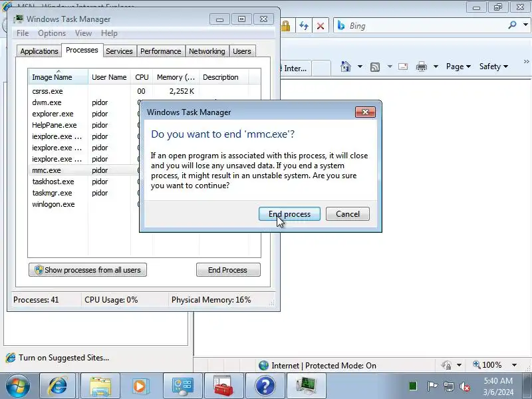The height and width of the screenshot is (399, 532).
Task: Click Show processes from all users
Action: point(88,270)
